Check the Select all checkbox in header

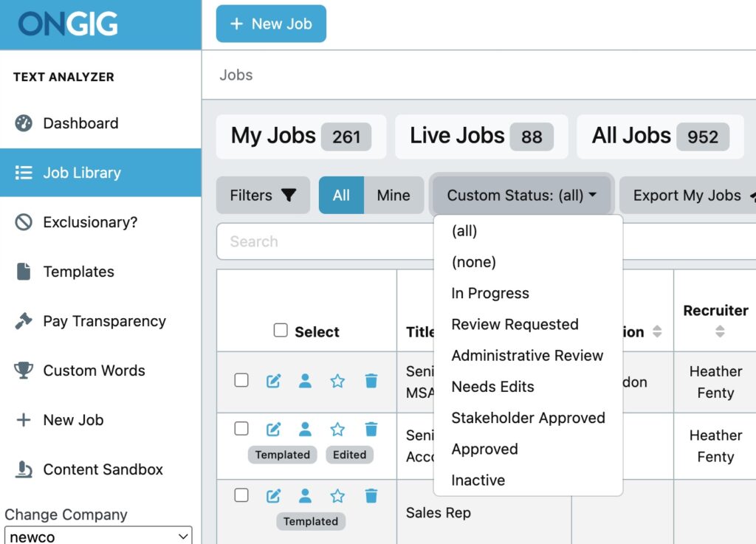(281, 331)
